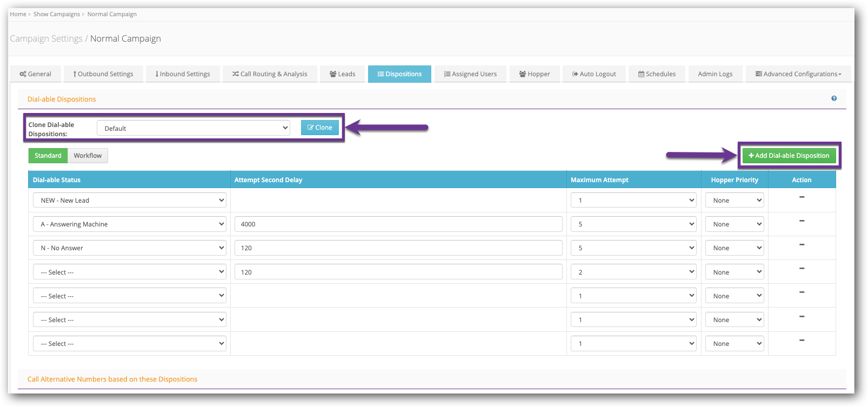Screen dimensions: 868x407
Task: Open the Inbound Settings tab
Action: tap(183, 74)
